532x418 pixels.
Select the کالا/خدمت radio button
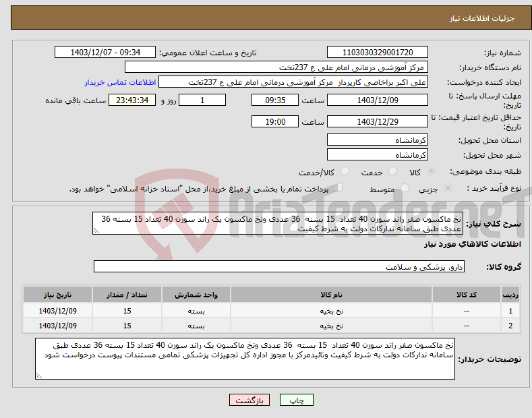click(x=345, y=171)
